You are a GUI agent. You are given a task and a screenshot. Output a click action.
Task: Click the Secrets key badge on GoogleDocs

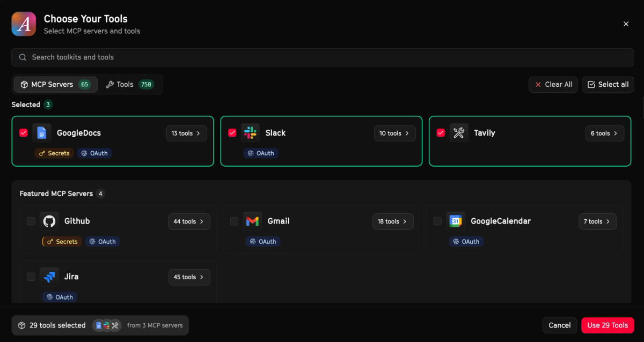[54, 153]
